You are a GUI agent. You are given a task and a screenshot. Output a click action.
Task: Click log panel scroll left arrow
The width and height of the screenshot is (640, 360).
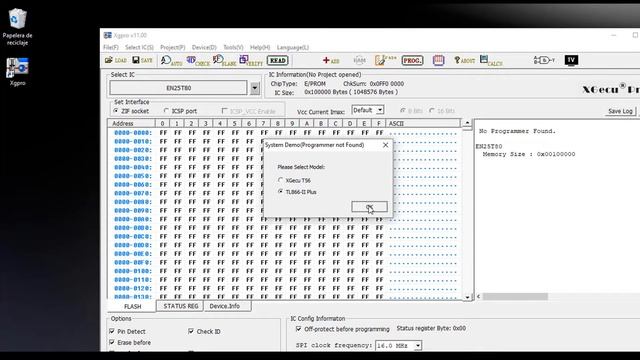coord(478,296)
